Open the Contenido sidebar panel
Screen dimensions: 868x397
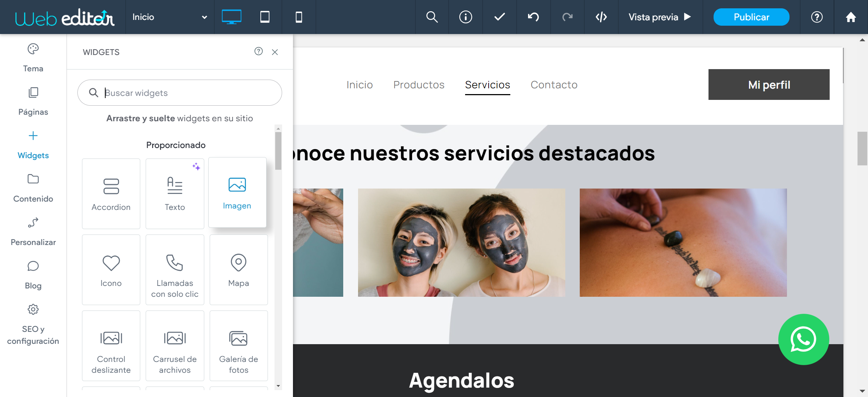pos(33,188)
